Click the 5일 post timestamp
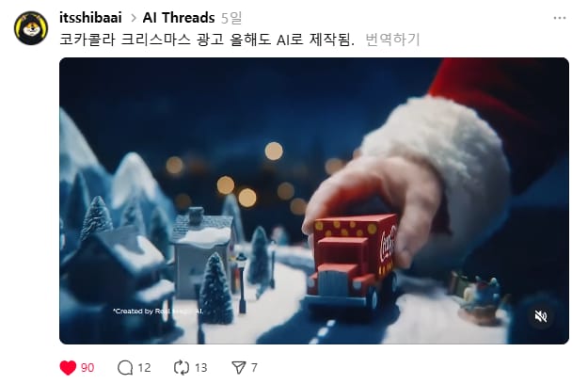 231,18
